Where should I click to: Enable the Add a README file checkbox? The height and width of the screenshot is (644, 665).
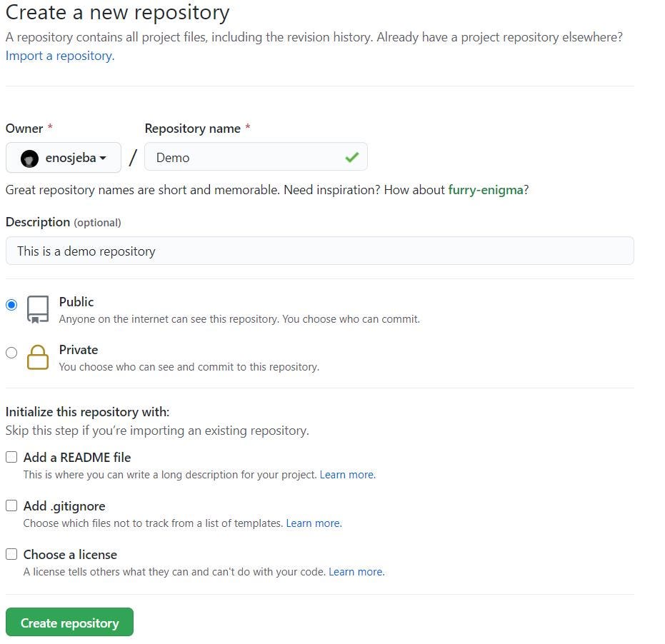[x=11, y=457]
